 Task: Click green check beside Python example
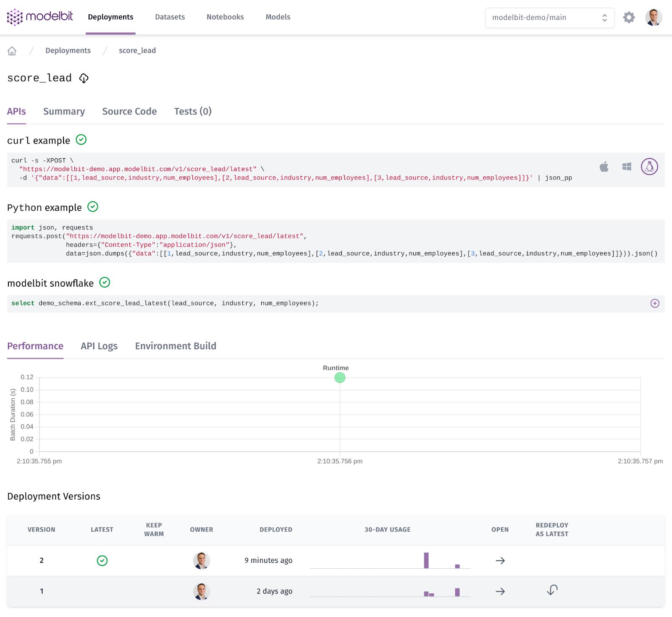93,207
